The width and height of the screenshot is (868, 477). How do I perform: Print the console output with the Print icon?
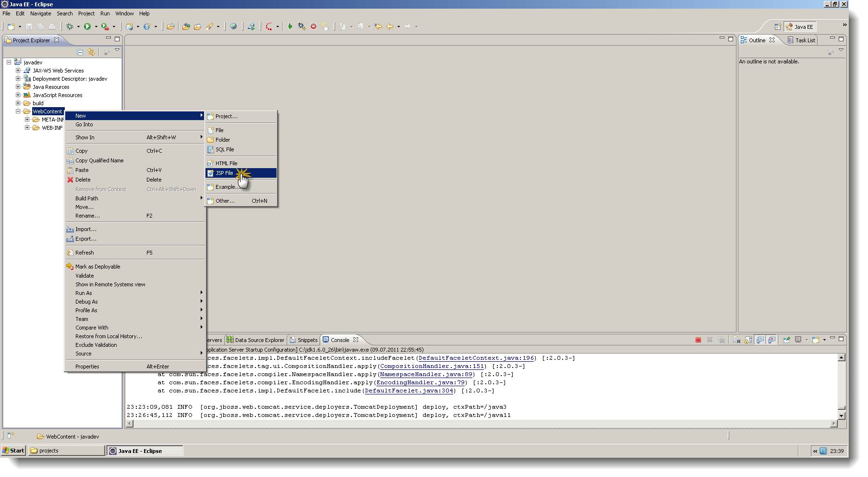click(52, 26)
